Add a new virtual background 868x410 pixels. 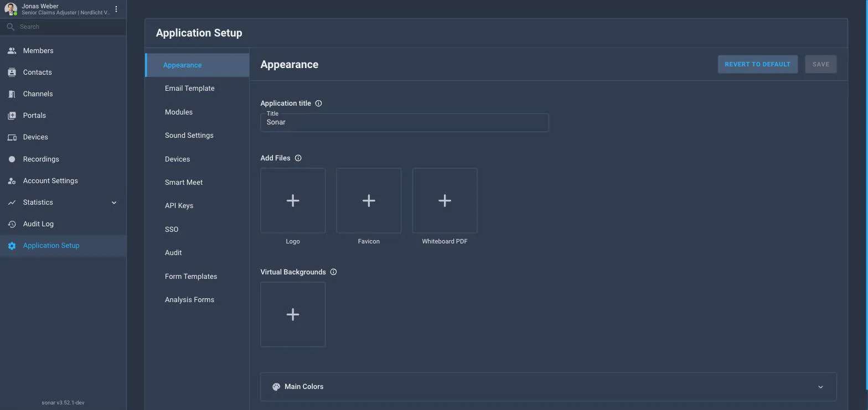click(x=293, y=315)
